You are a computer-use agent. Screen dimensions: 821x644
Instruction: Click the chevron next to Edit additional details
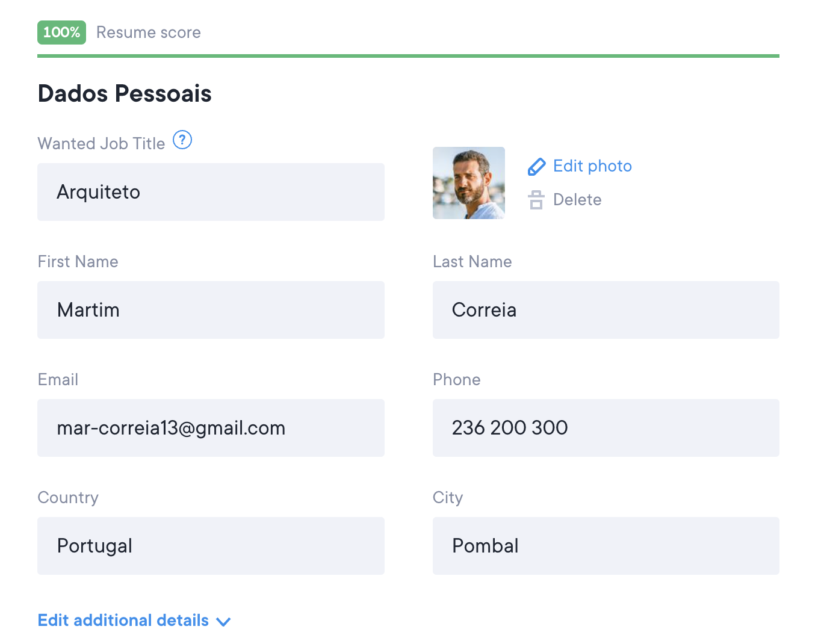223,622
